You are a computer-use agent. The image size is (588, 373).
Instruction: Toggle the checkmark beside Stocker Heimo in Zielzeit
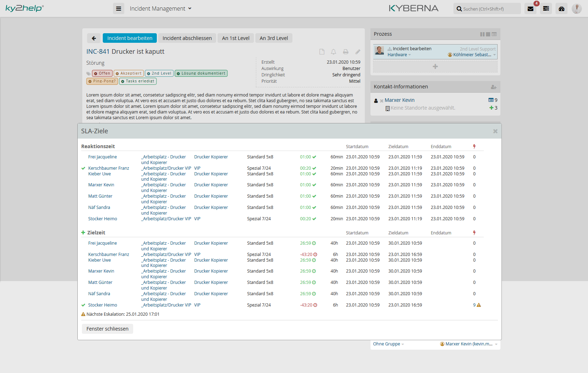pos(83,305)
